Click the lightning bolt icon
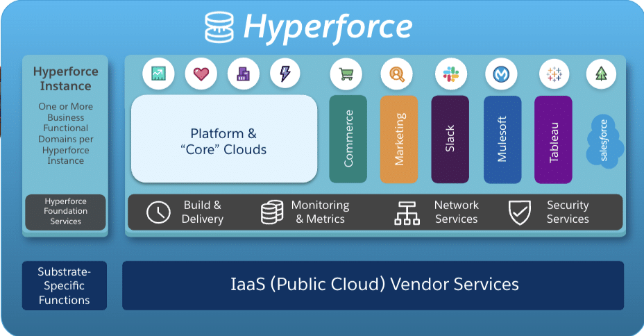This screenshot has height=336, width=644. point(285,74)
